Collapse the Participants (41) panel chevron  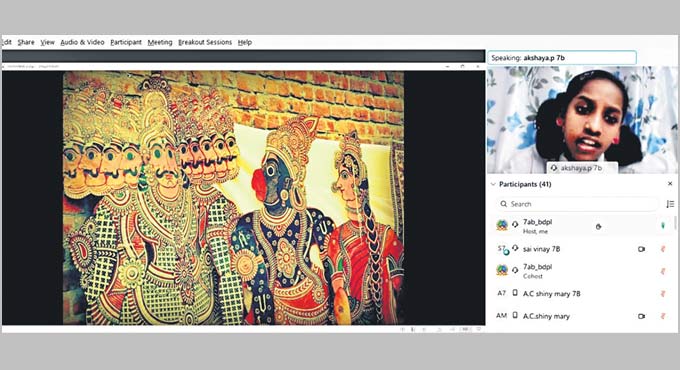click(x=493, y=184)
